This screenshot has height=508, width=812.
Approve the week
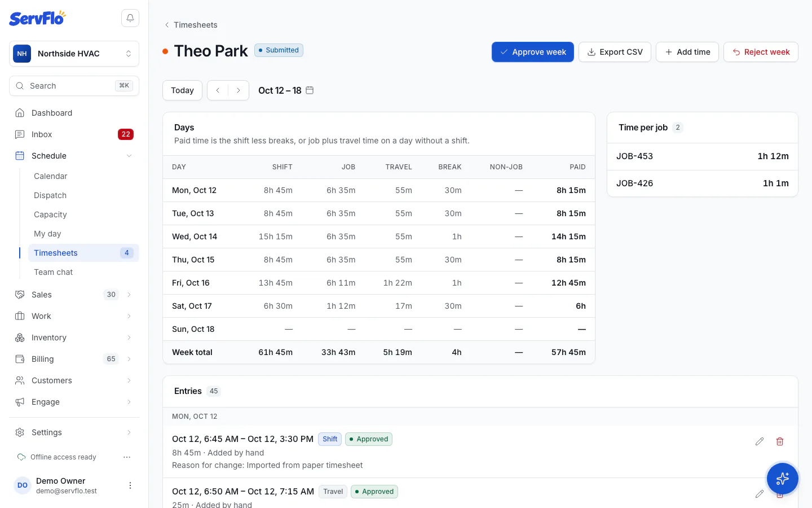(533, 52)
